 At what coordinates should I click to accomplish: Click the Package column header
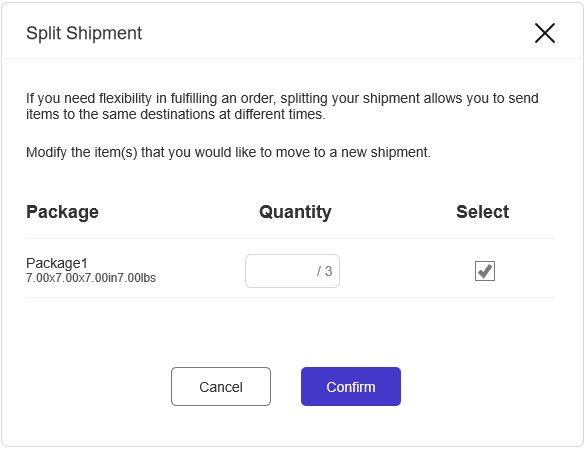[63, 212]
